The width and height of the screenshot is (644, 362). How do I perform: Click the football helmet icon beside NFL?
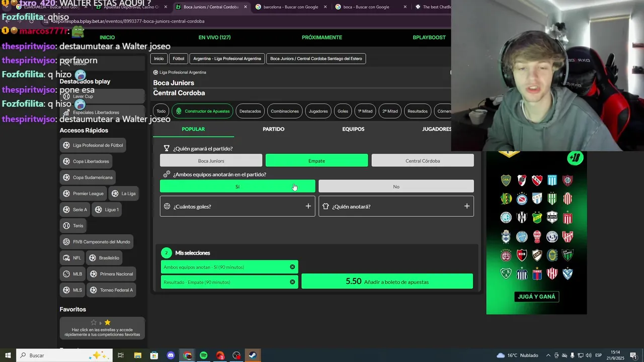66,258
